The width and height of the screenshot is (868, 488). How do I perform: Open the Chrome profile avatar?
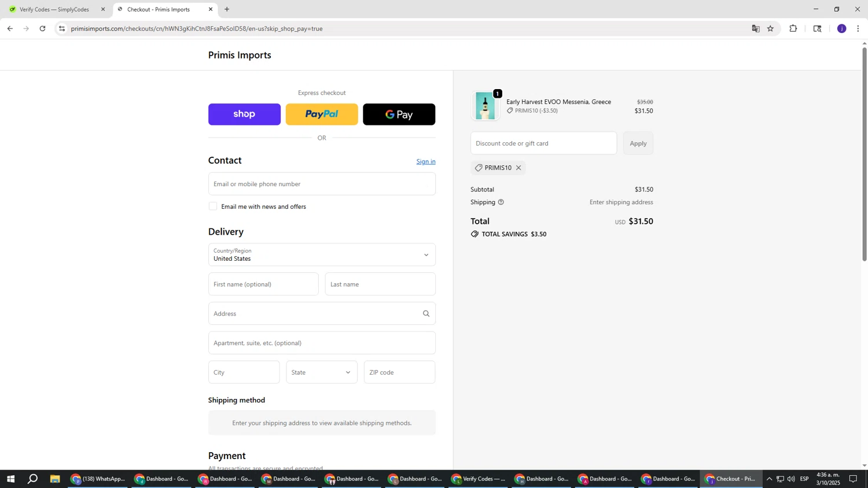(841, 28)
